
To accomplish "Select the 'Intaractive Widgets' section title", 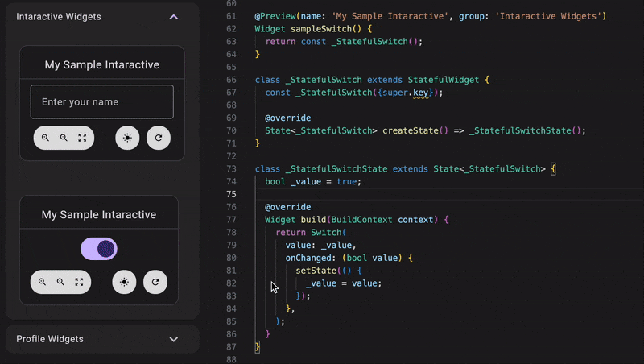I will click(59, 17).
